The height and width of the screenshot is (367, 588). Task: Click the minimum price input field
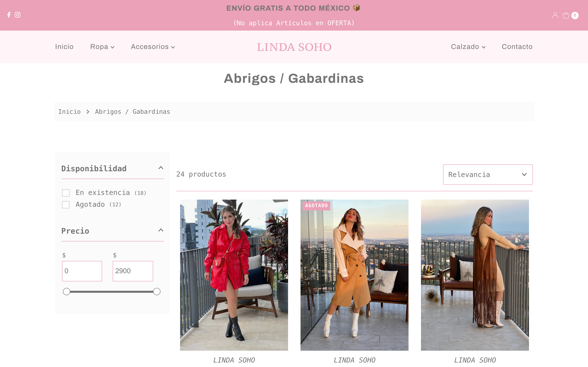tap(82, 271)
